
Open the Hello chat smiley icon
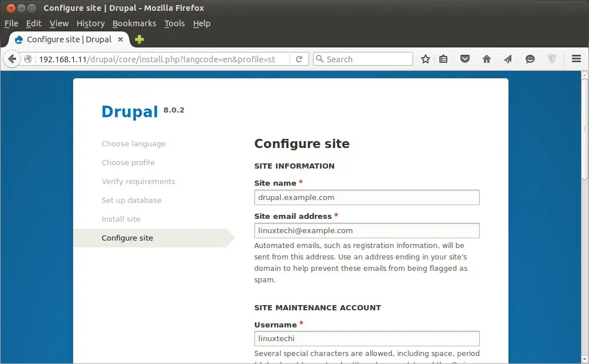[530, 59]
